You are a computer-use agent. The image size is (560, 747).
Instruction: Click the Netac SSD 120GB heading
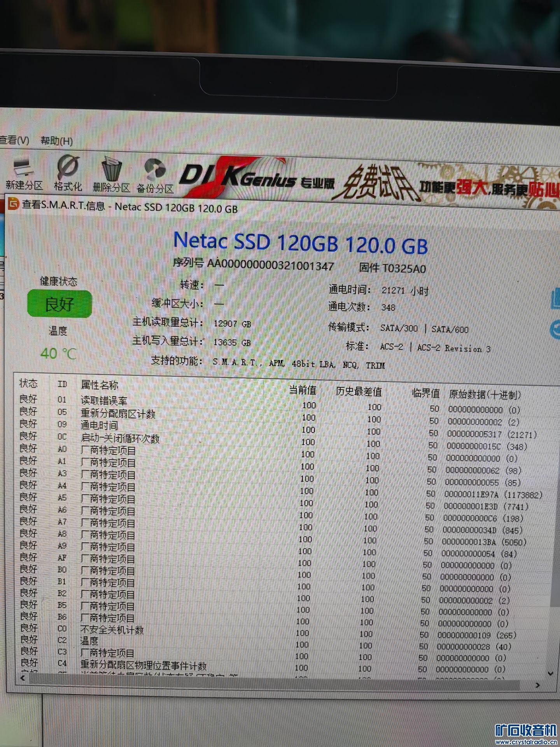(301, 242)
